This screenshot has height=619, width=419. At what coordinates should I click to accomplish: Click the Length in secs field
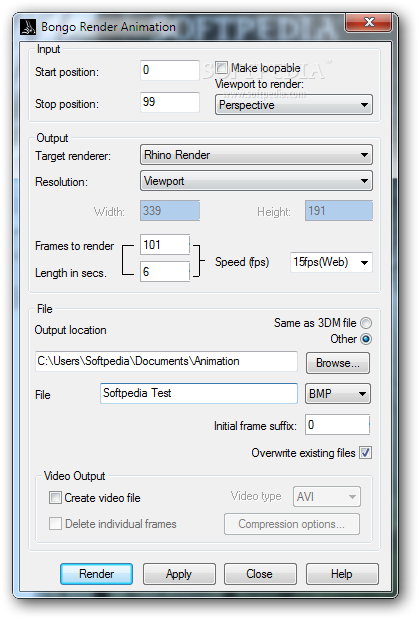click(165, 272)
